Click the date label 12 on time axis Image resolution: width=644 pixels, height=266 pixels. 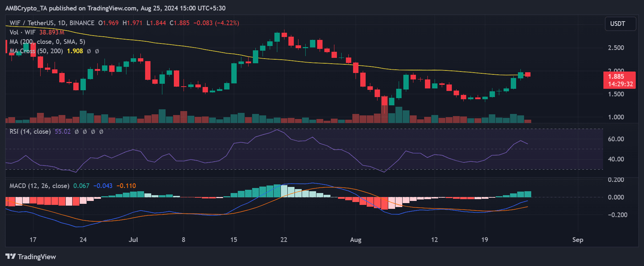434,240
